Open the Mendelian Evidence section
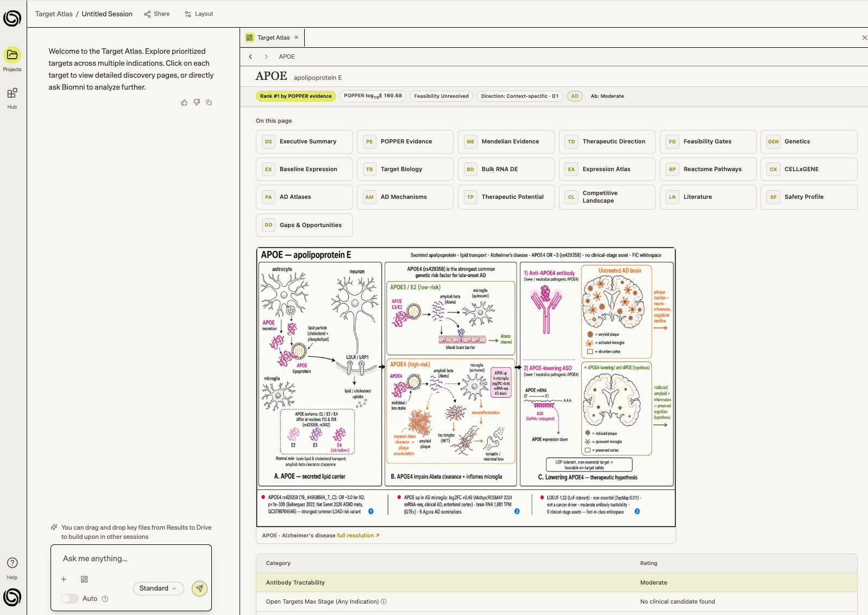This screenshot has height=615, width=868. tap(506, 142)
